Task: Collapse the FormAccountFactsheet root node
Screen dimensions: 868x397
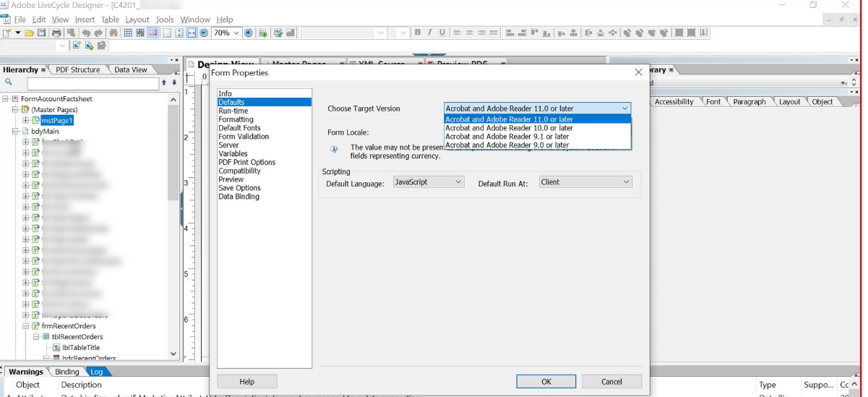Action: pos(6,99)
